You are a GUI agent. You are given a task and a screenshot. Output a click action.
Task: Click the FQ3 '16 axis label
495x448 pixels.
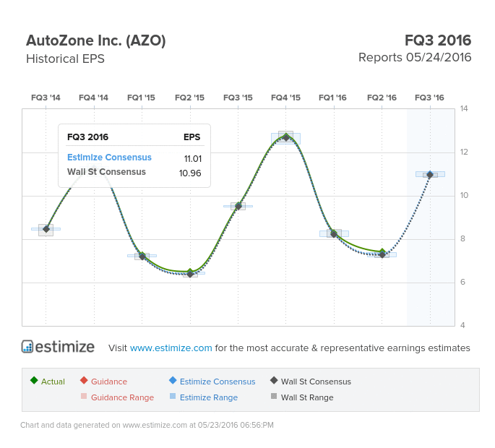tap(430, 98)
